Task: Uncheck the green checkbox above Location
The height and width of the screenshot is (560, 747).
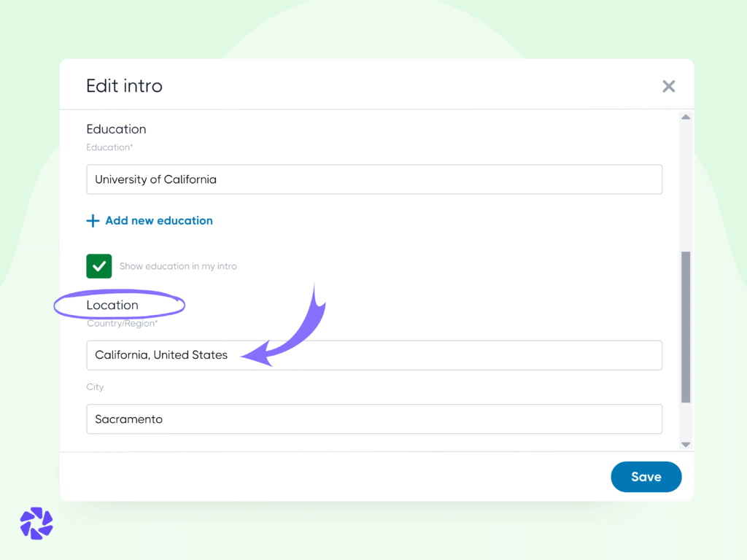Action: (x=99, y=265)
